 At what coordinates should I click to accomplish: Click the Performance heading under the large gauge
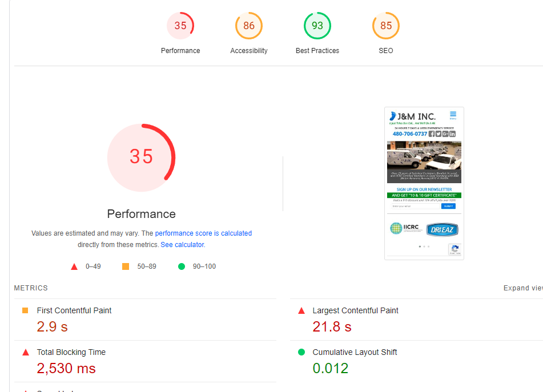(x=141, y=214)
